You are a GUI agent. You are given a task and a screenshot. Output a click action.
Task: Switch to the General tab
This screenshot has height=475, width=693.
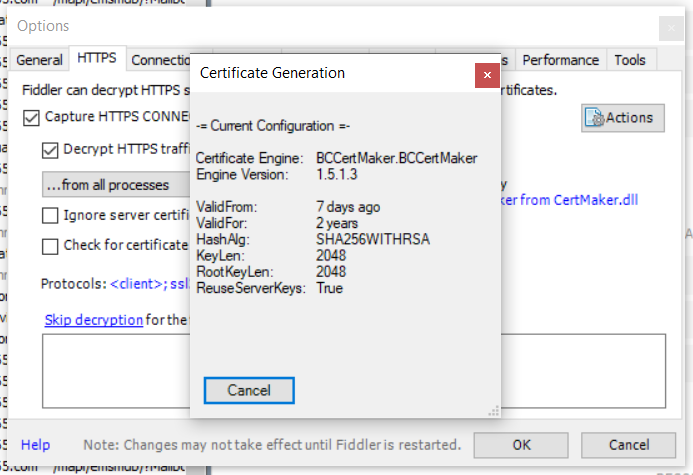pos(39,60)
